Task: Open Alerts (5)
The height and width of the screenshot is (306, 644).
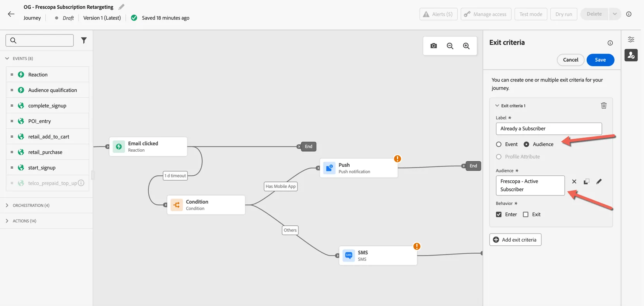Action: [x=438, y=14]
